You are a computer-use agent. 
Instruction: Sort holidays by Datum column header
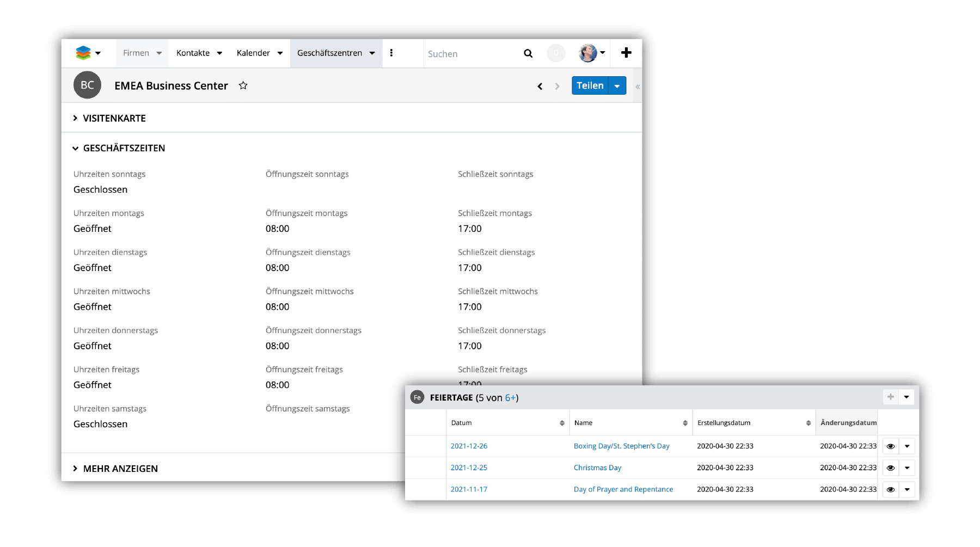pyautogui.click(x=461, y=423)
